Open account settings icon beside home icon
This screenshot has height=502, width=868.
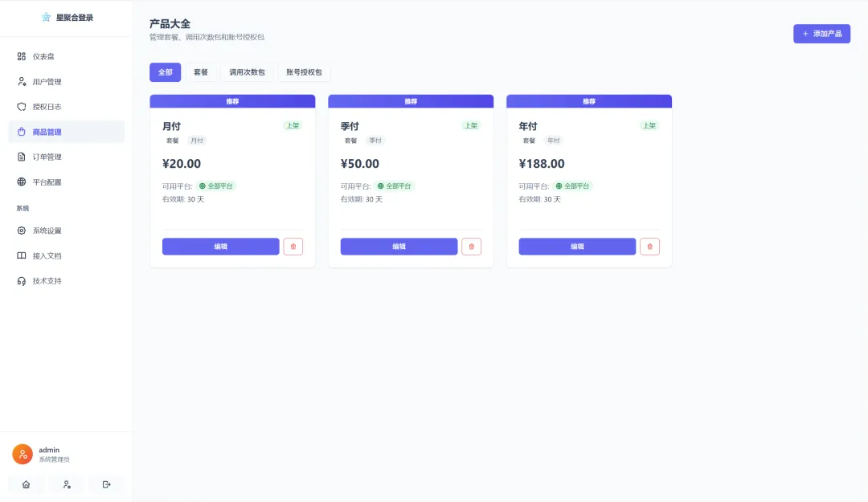point(67,484)
